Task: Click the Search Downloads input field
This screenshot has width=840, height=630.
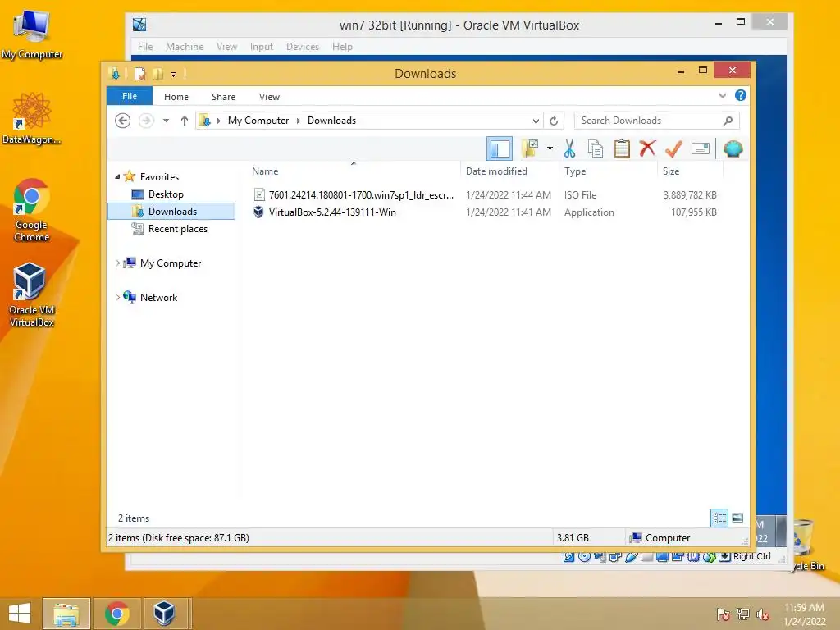Action: point(657,121)
